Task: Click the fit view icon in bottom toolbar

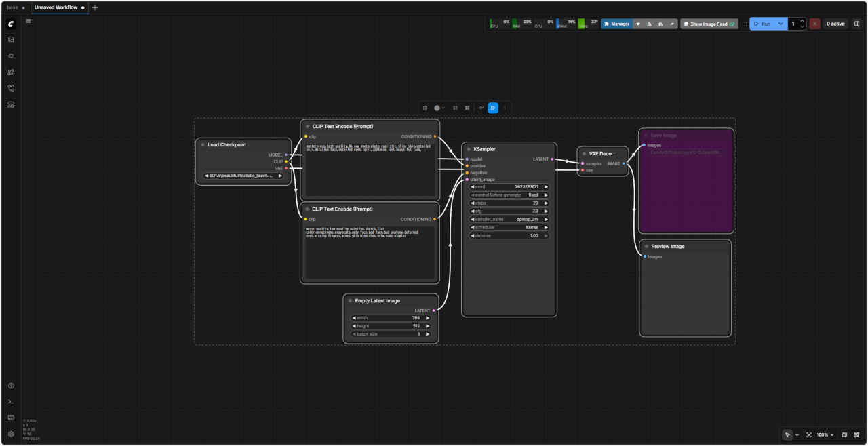Action: (809, 434)
